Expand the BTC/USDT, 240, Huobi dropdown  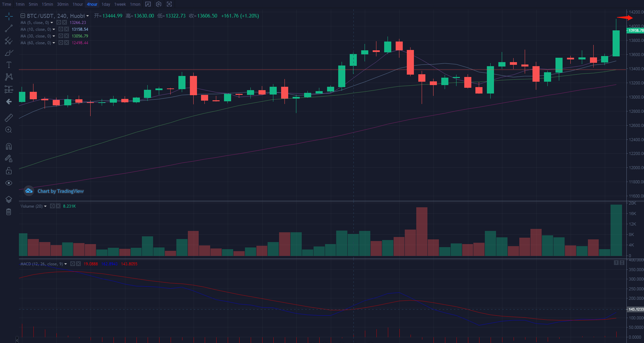(88, 16)
